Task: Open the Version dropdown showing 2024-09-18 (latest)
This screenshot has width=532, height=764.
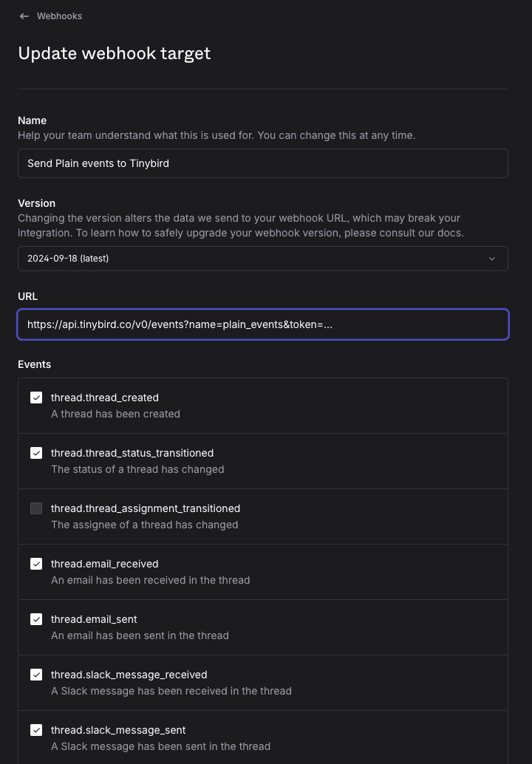Action: tap(262, 259)
